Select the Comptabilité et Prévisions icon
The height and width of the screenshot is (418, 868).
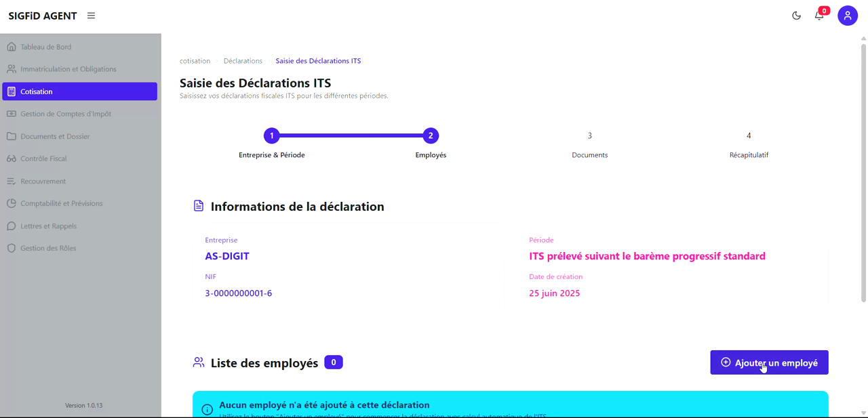pos(12,203)
